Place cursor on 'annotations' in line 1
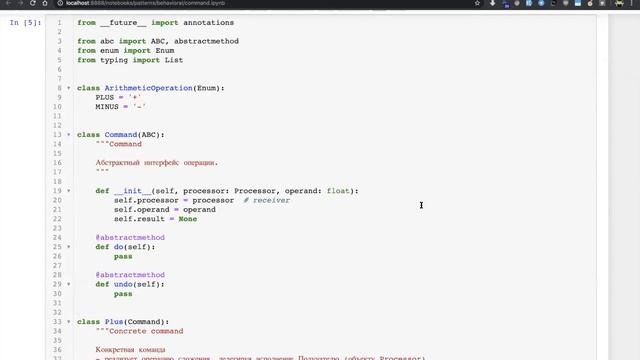This screenshot has width=640, height=360. click(209, 22)
